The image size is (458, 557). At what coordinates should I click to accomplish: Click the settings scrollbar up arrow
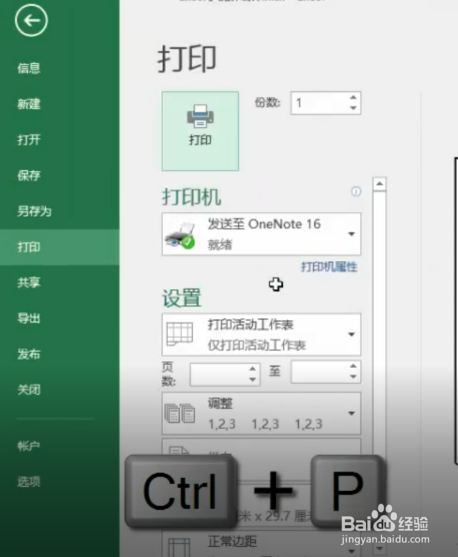pos(379,184)
